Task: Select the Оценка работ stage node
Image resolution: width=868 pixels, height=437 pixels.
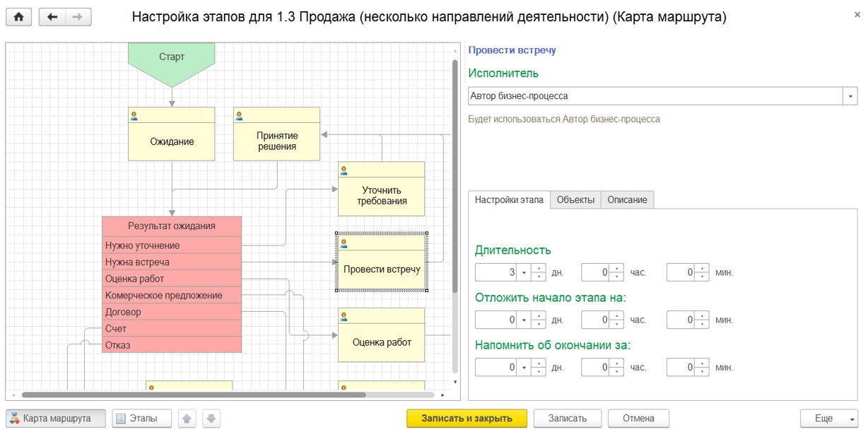Action: (382, 342)
